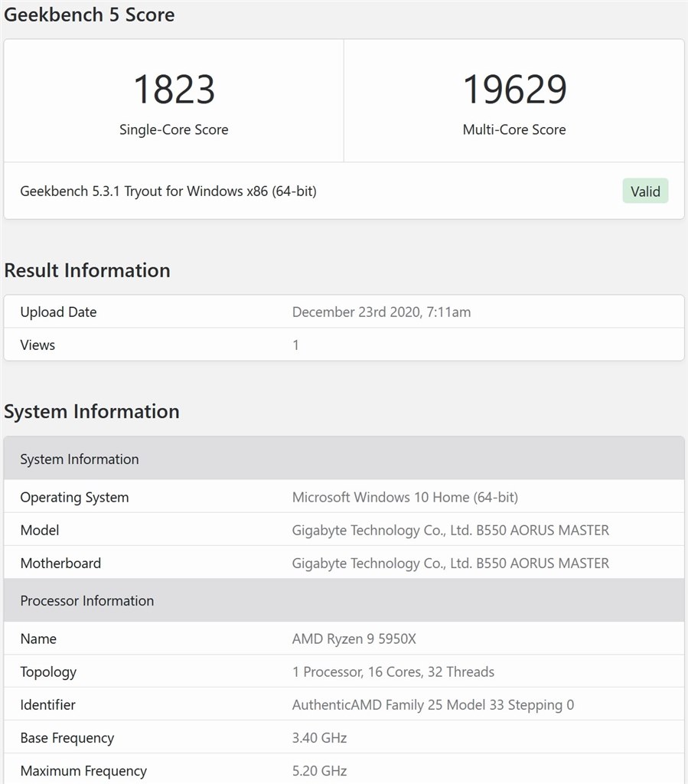Select the multi-core score 19629
The width and height of the screenshot is (688, 784).
tap(514, 90)
